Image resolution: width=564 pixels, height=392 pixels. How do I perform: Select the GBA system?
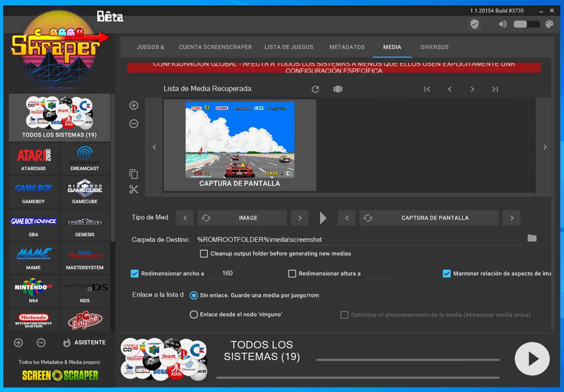point(34,225)
